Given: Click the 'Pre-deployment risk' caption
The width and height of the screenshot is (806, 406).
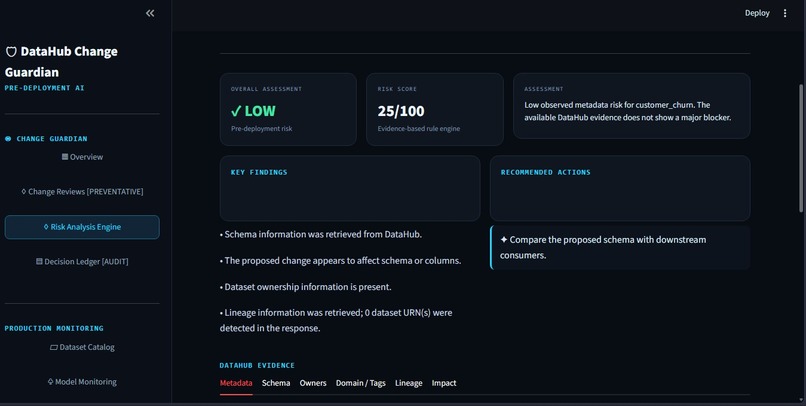Looking at the screenshot, I should point(261,128).
